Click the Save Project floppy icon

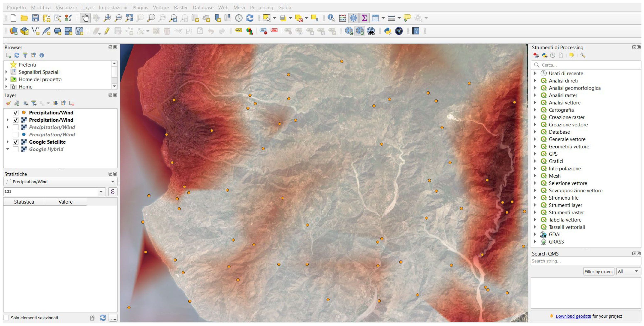(x=35, y=18)
